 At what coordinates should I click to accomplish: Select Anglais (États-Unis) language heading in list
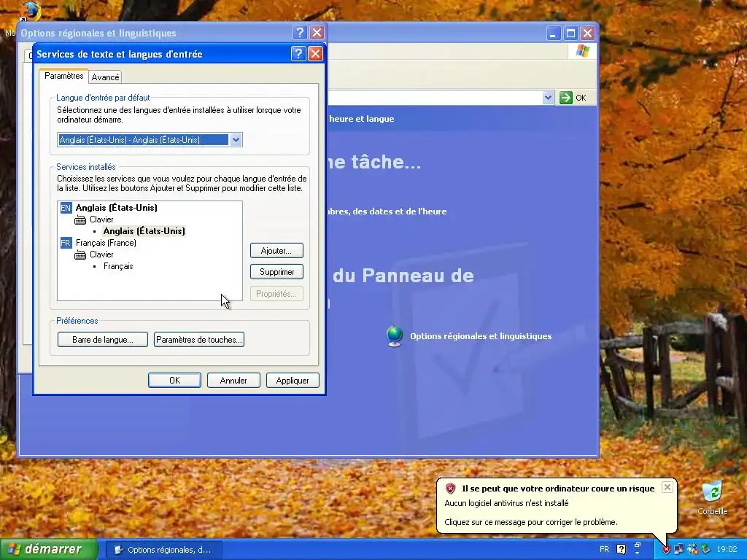click(x=116, y=208)
